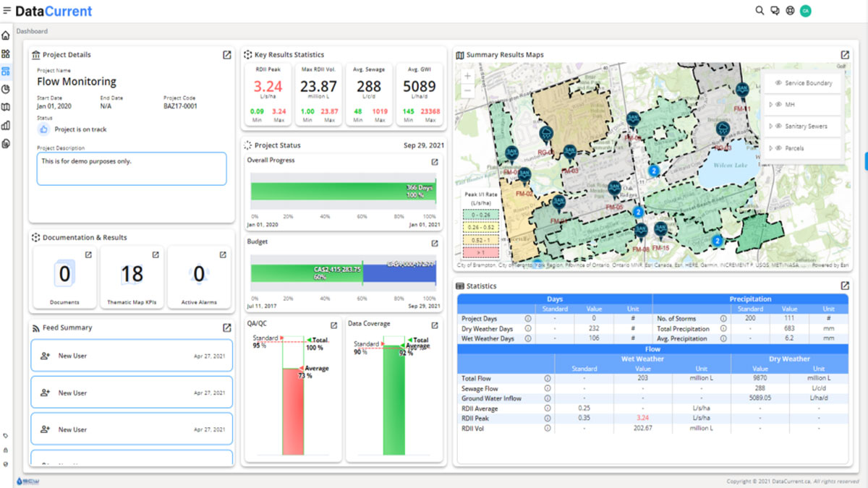Hide the Sanitary Sewers layer eye icon
Viewport: 868px width, 488px height.
click(778, 127)
